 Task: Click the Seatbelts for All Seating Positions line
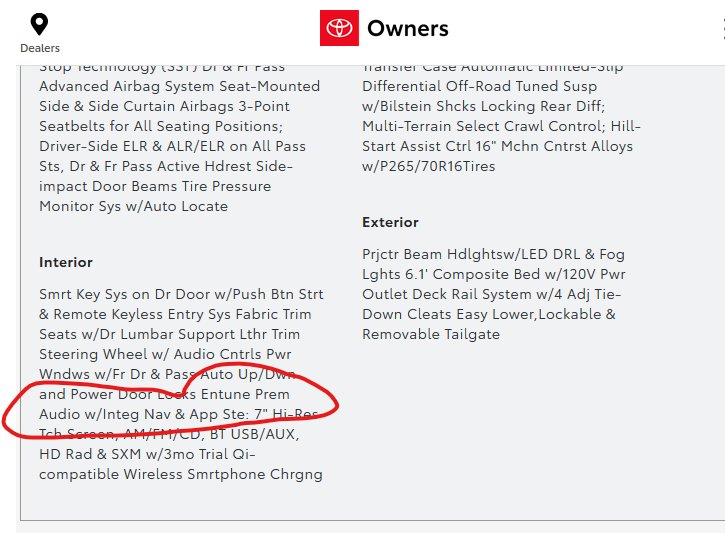pos(161,126)
